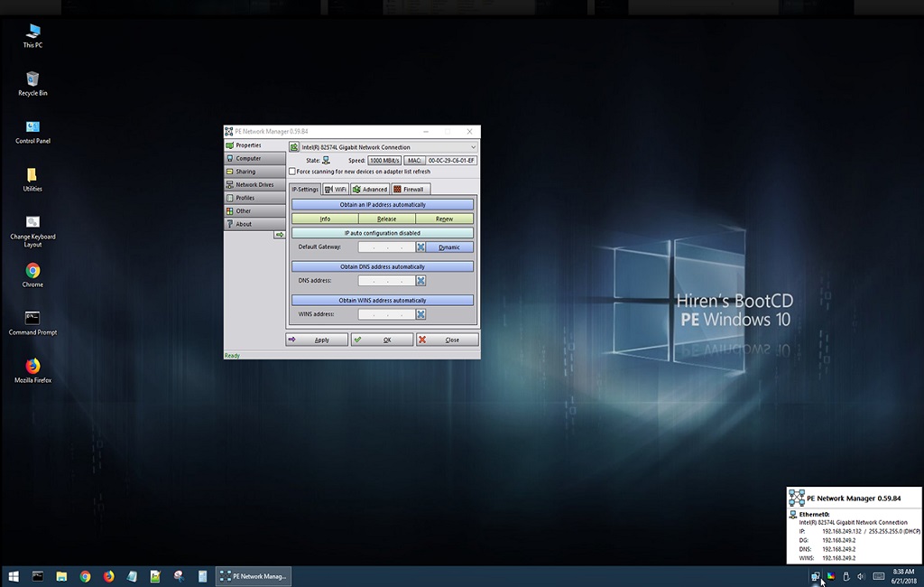The height and width of the screenshot is (587, 924).
Task: Click Ethernet0 heading in tray popup
Action: click(815, 515)
